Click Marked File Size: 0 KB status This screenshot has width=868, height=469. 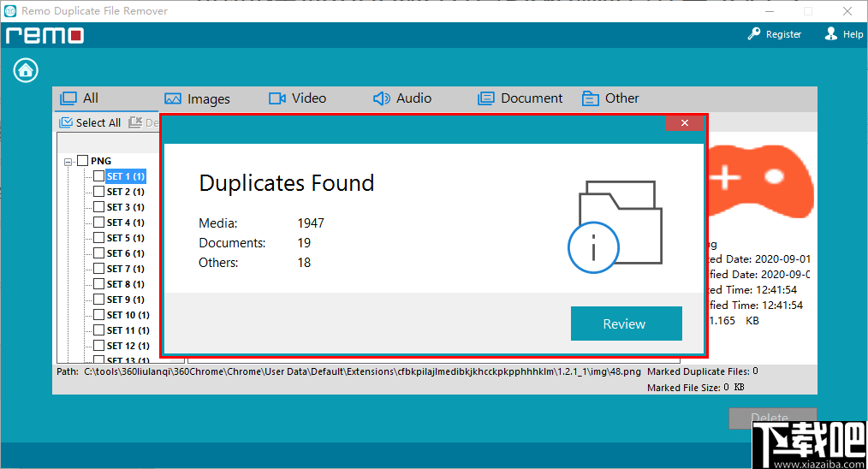click(696, 388)
